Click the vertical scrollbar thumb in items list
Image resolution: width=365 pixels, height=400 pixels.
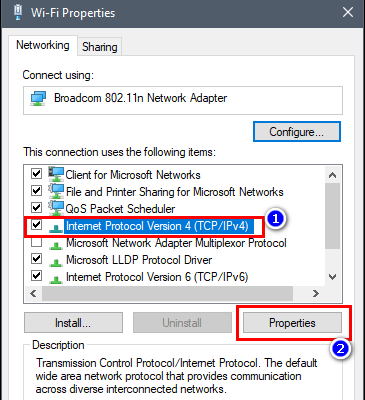[x=332, y=216]
